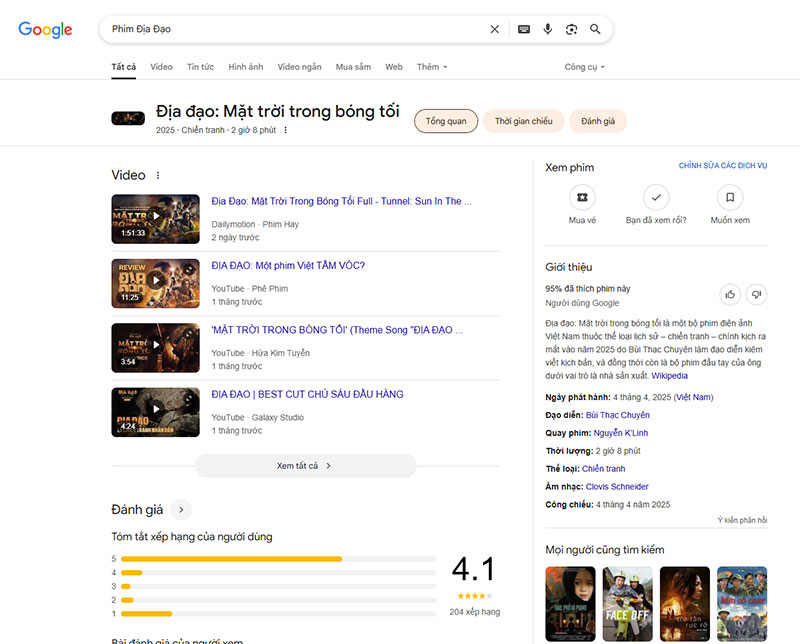Click the magnifying glass search button
This screenshot has width=800, height=644.
[596, 30]
